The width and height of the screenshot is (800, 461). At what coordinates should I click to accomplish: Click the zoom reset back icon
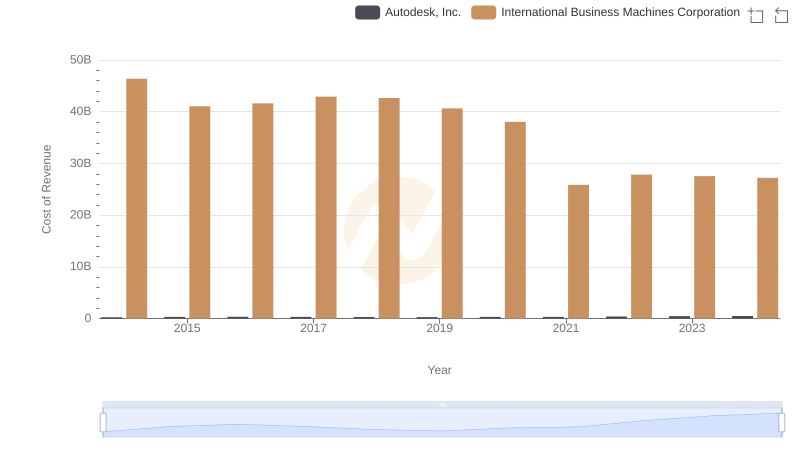point(781,15)
